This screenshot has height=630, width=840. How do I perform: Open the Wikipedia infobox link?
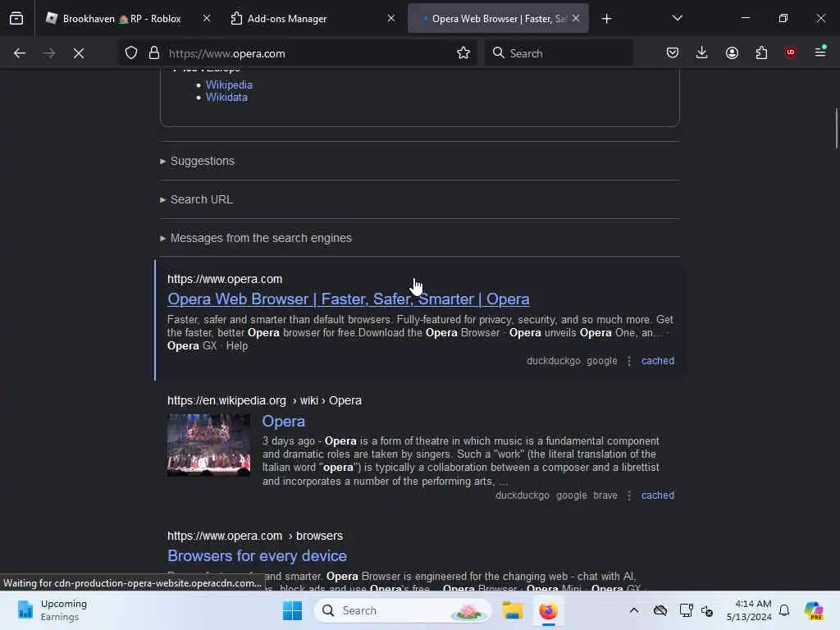(x=229, y=84)
